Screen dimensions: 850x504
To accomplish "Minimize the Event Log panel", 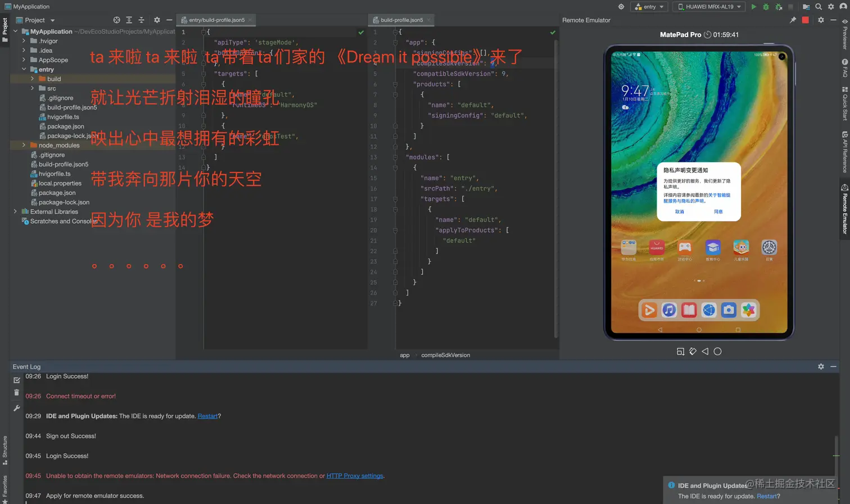I will (833, 367).
